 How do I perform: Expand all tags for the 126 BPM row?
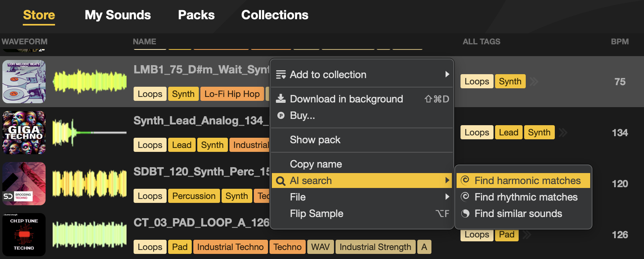click(x=527, y=235)
